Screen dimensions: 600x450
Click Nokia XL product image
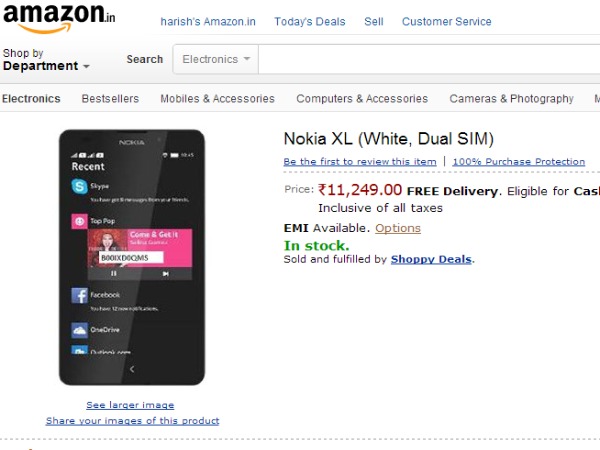click(x=131, y=257)
